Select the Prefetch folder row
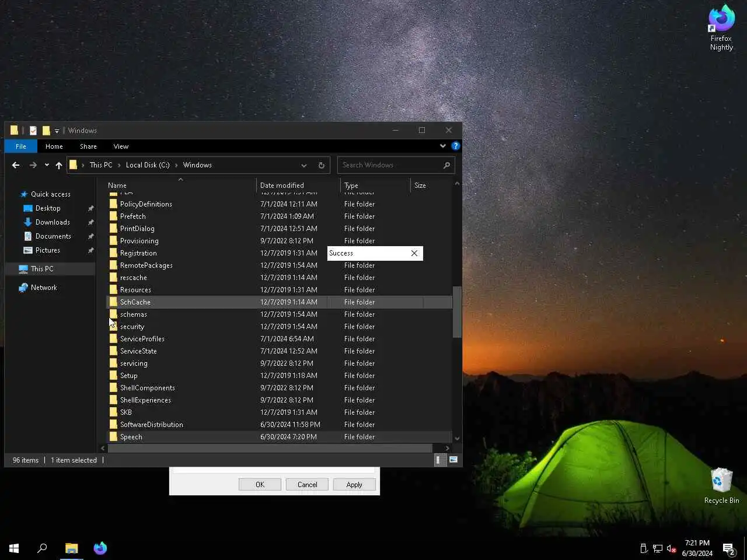747x560 pixels. (280, 216)
